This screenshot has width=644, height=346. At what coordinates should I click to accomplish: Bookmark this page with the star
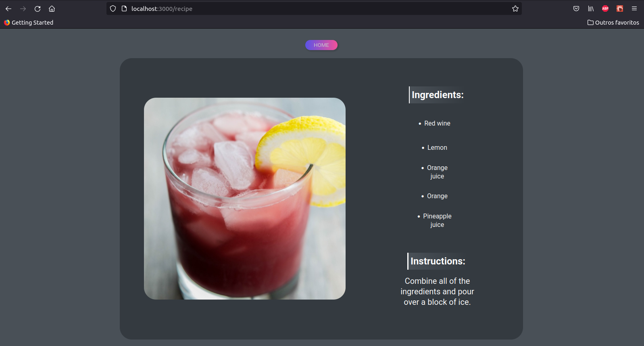pyautogui.click(x=515, y=8)
